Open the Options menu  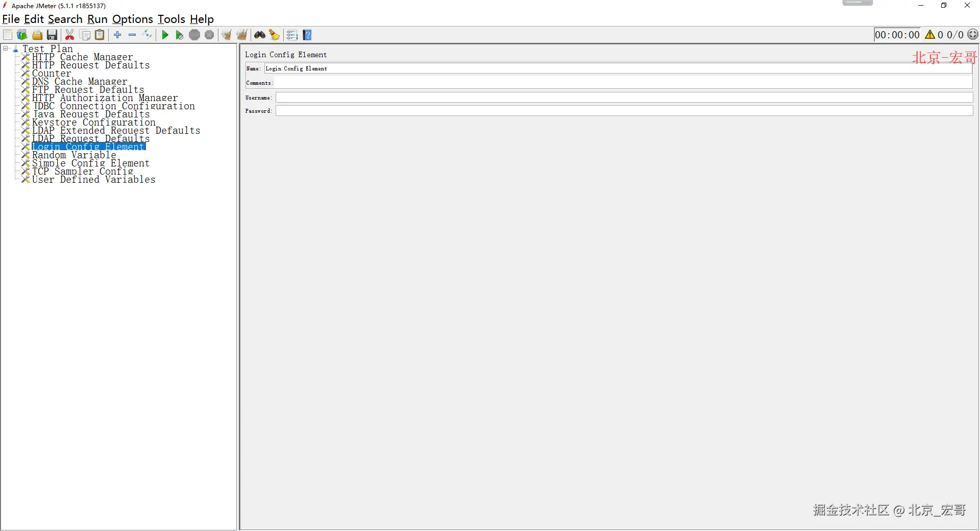click(x=133, y=19)
